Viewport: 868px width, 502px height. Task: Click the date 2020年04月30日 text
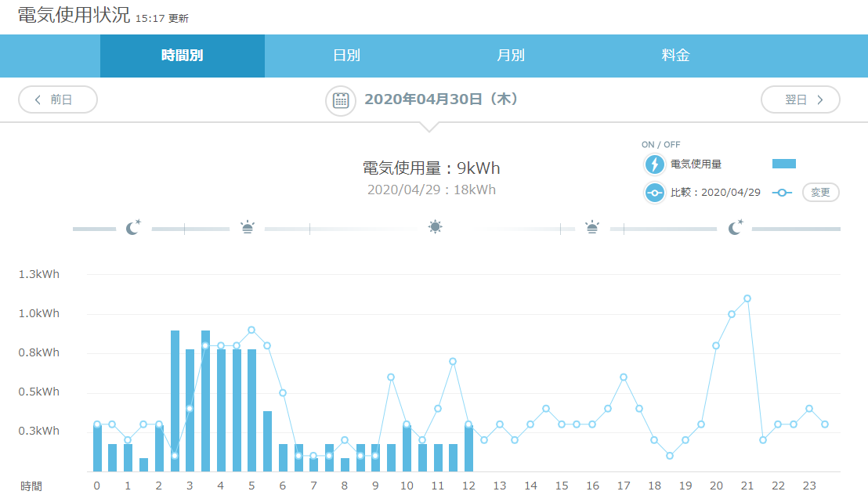(440, 100)
